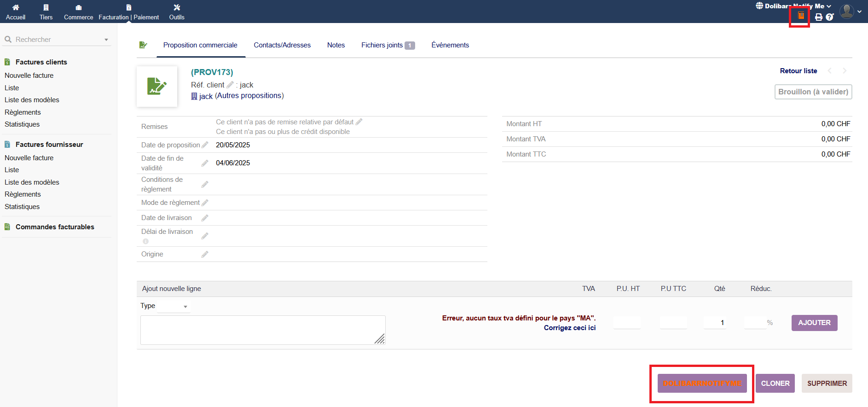
Task: Open the Outils menu
Action: tap(177, 12)
